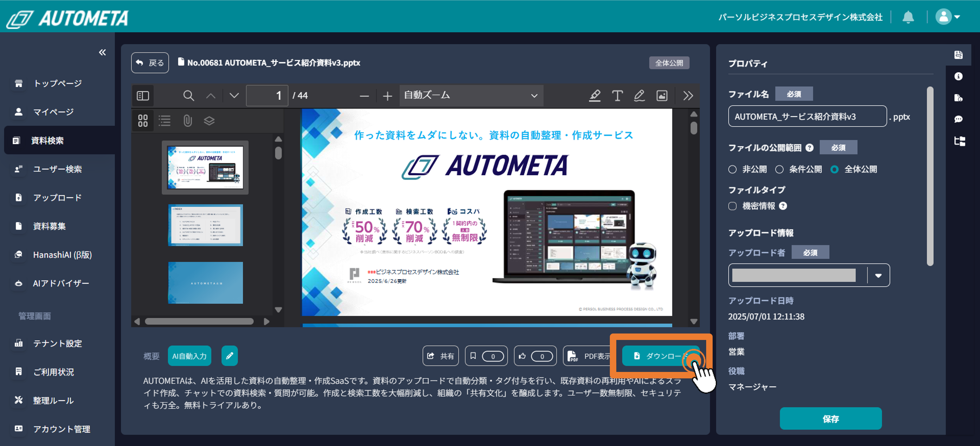Show document outline list view

165,121
